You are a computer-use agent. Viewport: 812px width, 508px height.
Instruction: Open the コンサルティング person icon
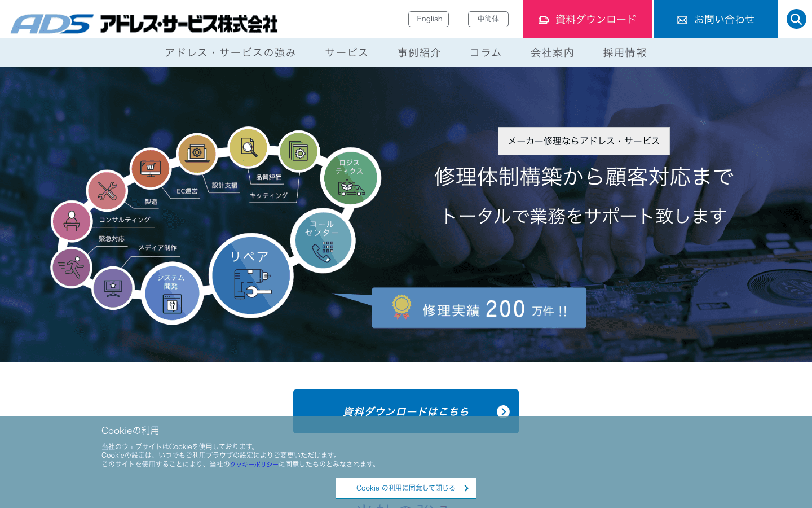point(72,221)
